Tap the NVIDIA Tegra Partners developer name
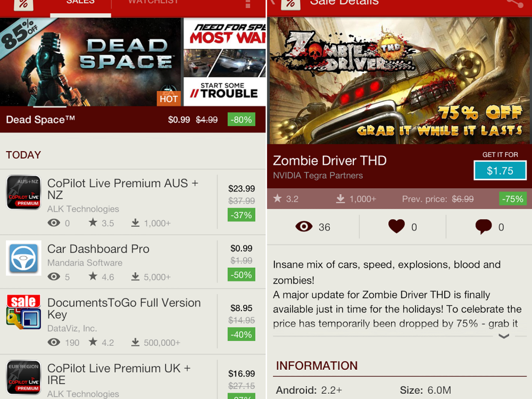 (318, 175)
